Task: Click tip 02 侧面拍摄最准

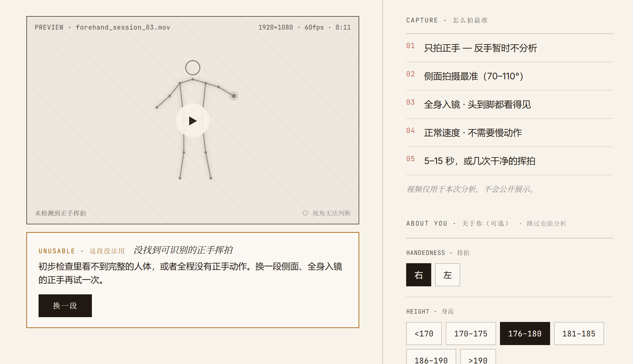Action: (510, 76)
